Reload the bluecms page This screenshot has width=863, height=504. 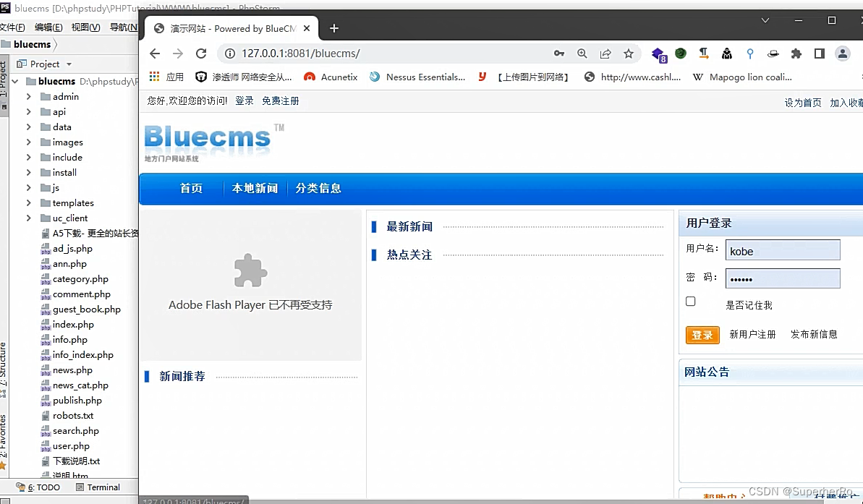[201, 54]
